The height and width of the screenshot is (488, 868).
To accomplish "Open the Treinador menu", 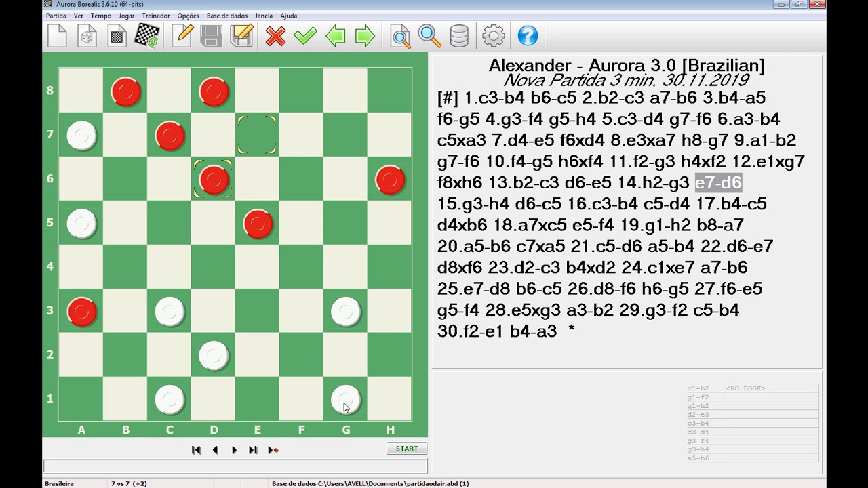I will coord(156,16).
